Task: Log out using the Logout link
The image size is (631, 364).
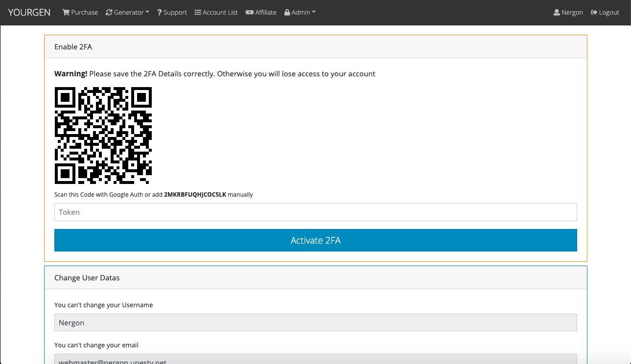Action: (x=605, y=12)
